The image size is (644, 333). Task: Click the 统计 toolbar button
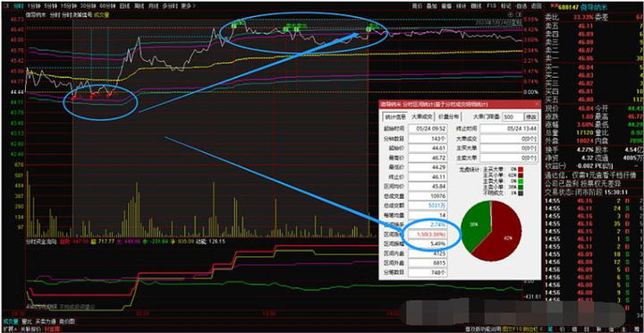pos(462,6)
